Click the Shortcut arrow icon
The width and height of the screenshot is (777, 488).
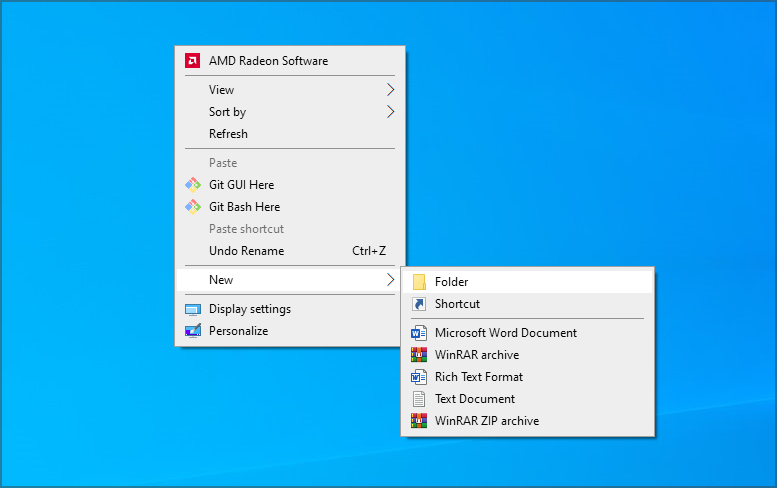coord(419,304)
